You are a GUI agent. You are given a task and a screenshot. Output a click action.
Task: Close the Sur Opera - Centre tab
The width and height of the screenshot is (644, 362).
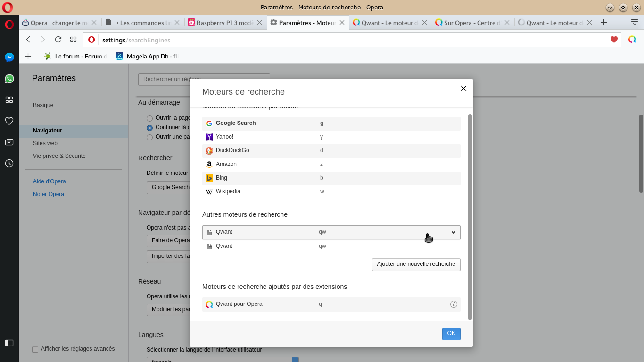(x=507, y=22)
